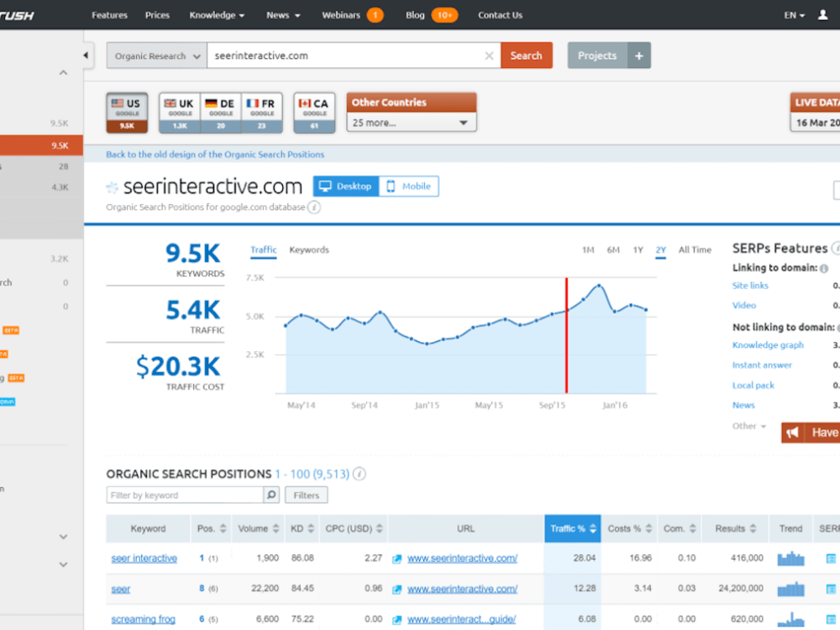Sort table by Results column
The image size is (840, 630).
(x=735, y=528)
